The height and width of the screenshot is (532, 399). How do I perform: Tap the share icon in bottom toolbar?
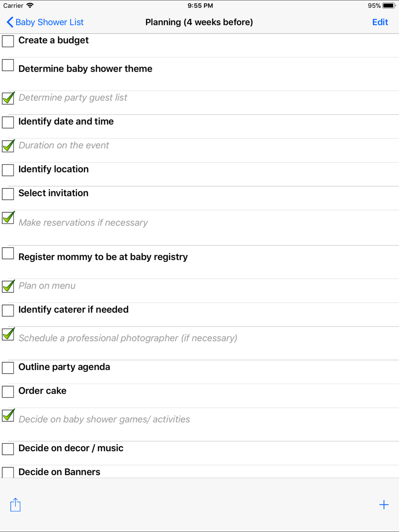15,504
